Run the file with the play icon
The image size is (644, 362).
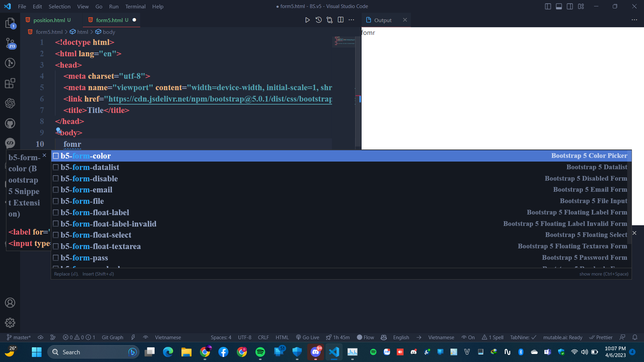click(307, 20)
